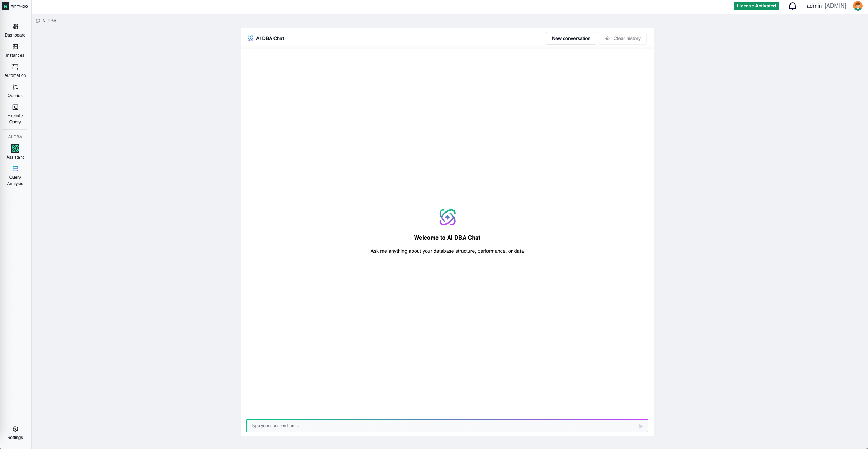Click the Welcome to AI DBA Chat logo
Screen dimensions: 868x449
447,217
